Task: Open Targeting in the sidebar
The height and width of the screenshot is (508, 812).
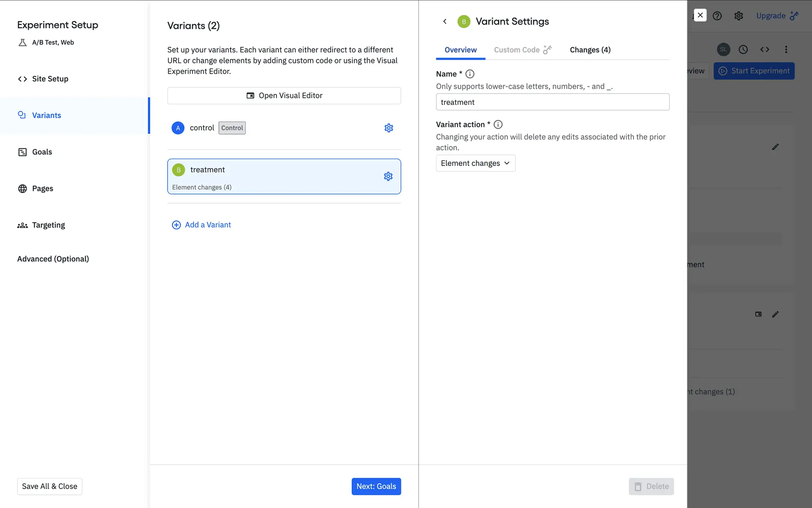Action: point(48,225)
